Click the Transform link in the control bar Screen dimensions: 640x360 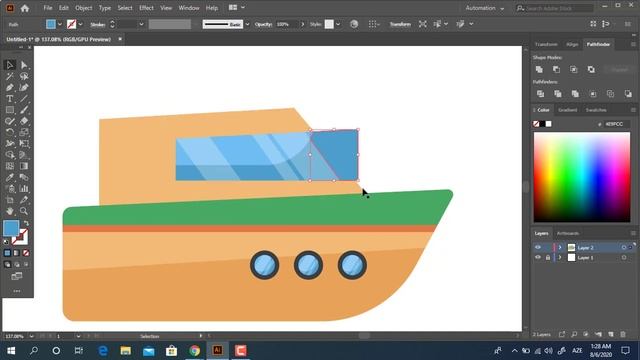(x=400, y=24)
